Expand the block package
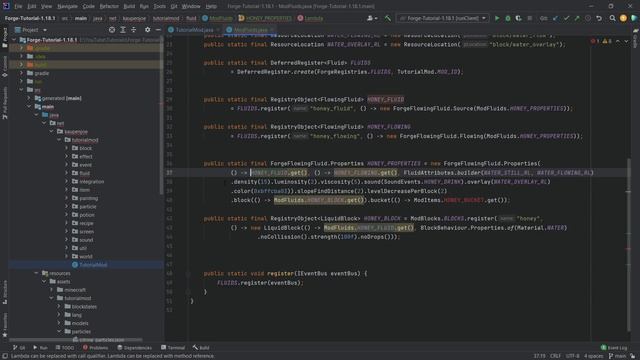The image size is (640, 360). 67,148
